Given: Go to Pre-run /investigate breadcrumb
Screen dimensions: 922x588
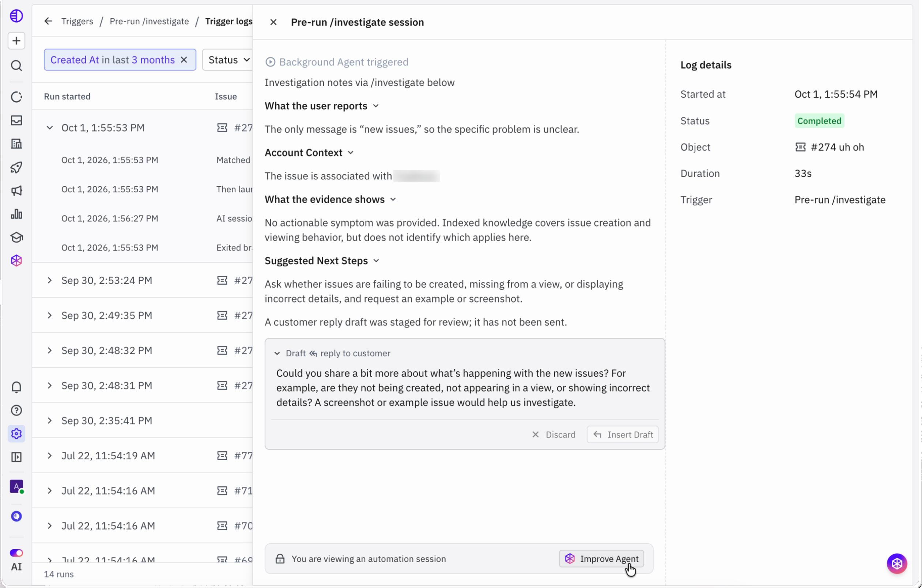Looking at the screenshot, I should click(149, 21).
